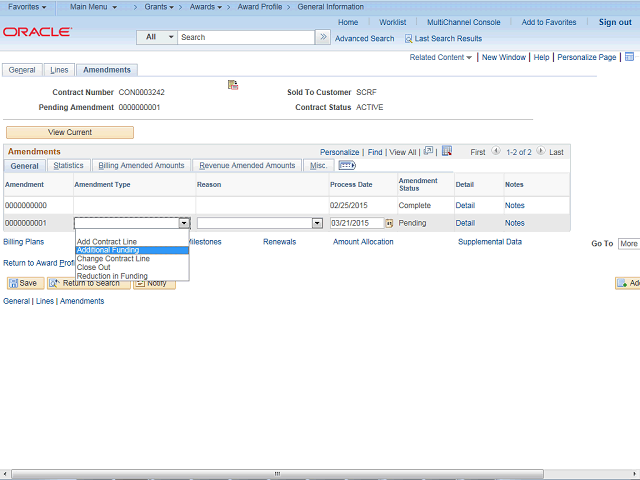Show next amendment rows arrow
This screenshot has height=480, width=640.
point(540,151)
